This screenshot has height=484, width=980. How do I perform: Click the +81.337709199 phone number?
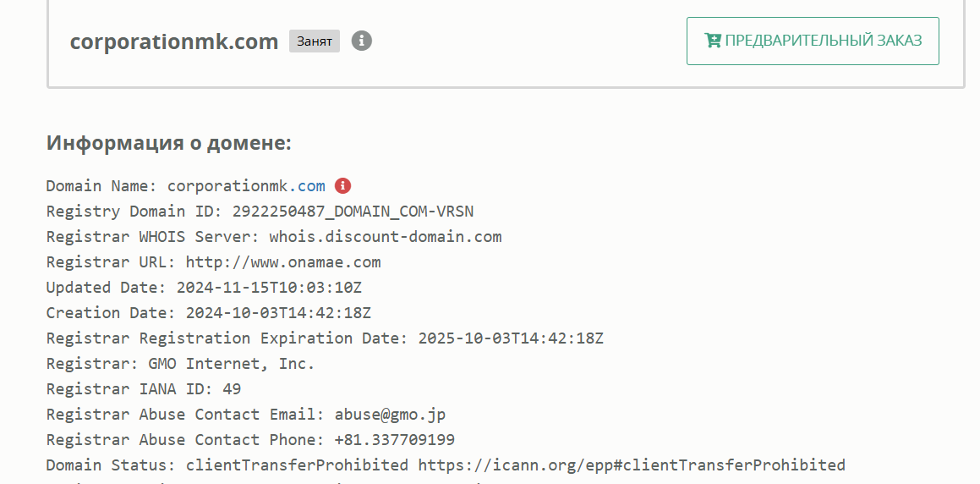[x=394, y=440]
